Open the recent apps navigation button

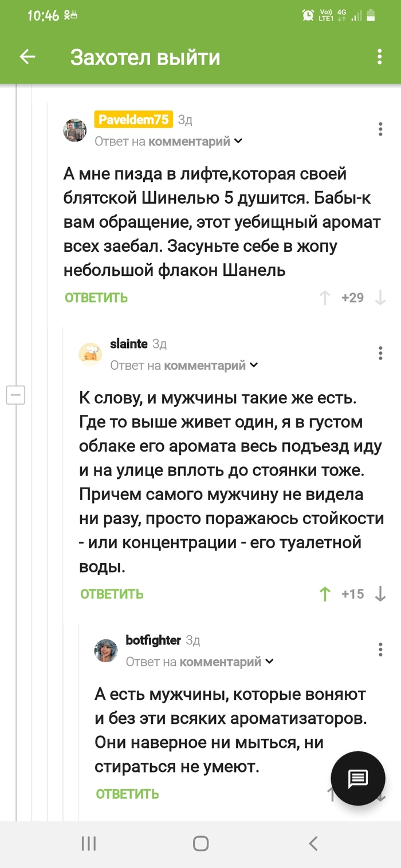point(88,843)
